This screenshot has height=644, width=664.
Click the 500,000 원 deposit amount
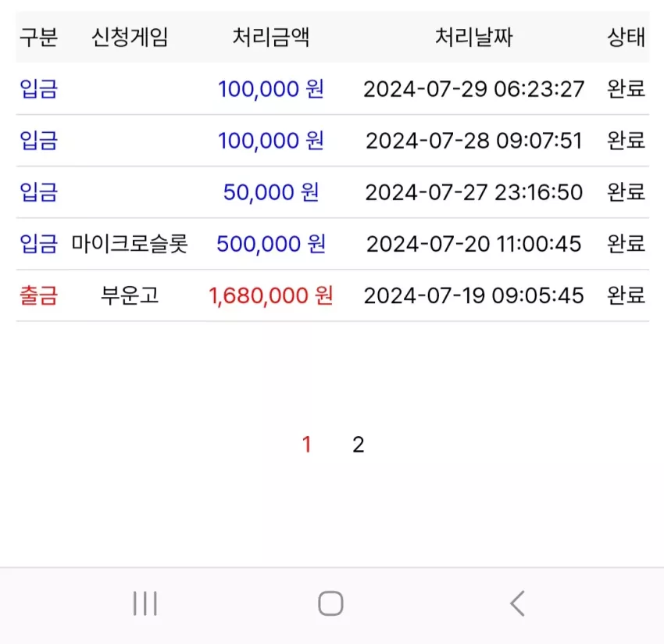271,244
